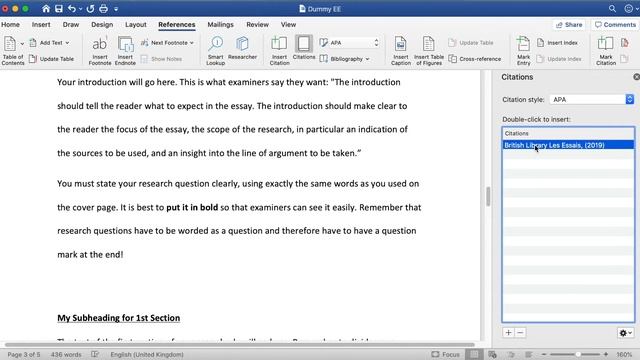Click the Insert Citation icon

(279, 50)
